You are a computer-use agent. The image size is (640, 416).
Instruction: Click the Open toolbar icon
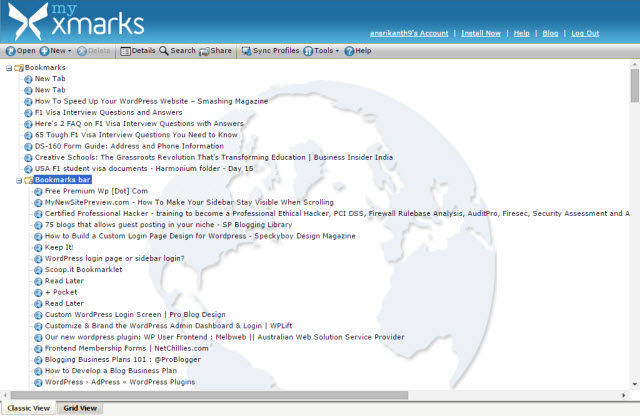pos(11,51)
